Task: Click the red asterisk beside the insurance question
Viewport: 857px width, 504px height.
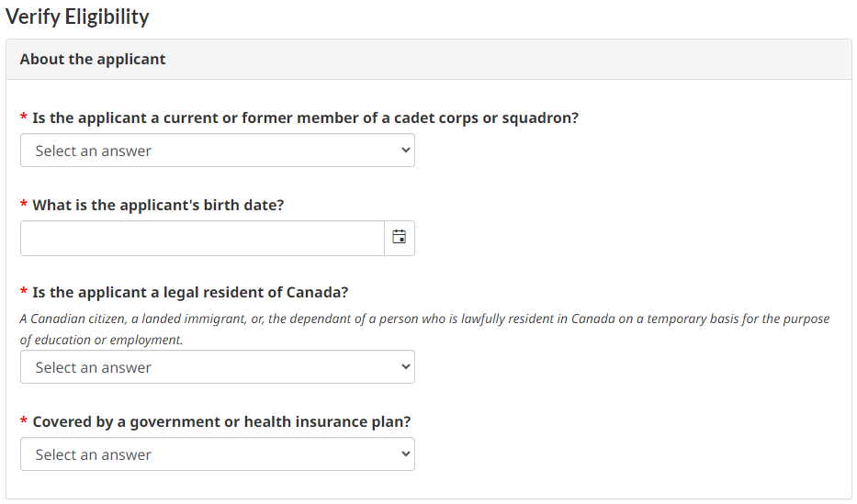Action: tap(24, 422)
